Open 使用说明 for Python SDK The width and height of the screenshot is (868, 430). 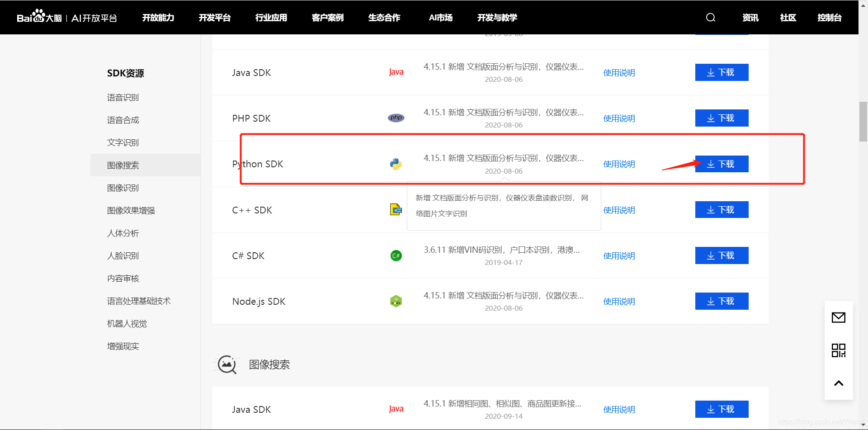619,164
